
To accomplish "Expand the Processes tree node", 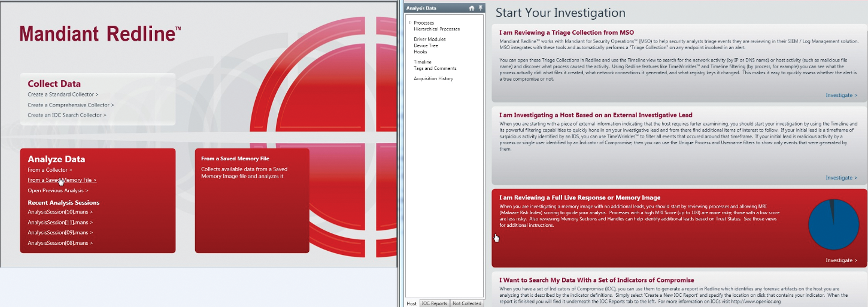I will click(410, 23).
